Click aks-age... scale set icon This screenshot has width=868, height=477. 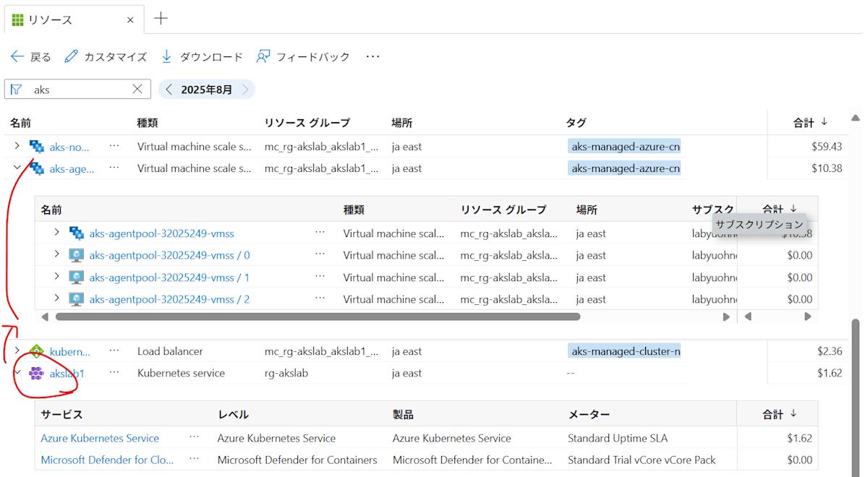36,168
